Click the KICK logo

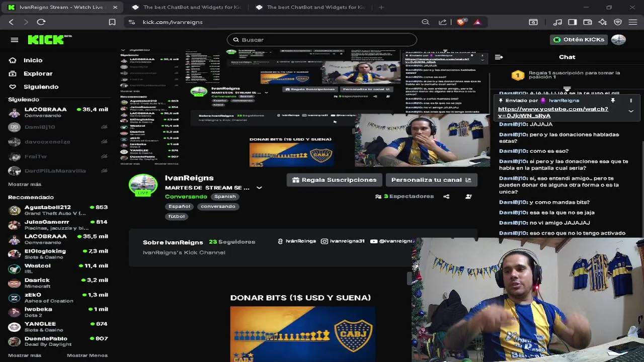pos(49,40)
